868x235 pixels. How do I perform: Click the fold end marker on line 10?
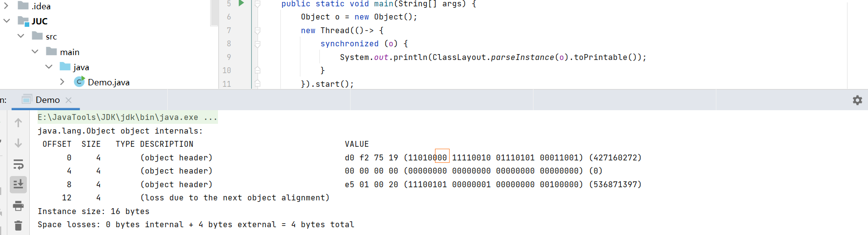click(257, 70)
